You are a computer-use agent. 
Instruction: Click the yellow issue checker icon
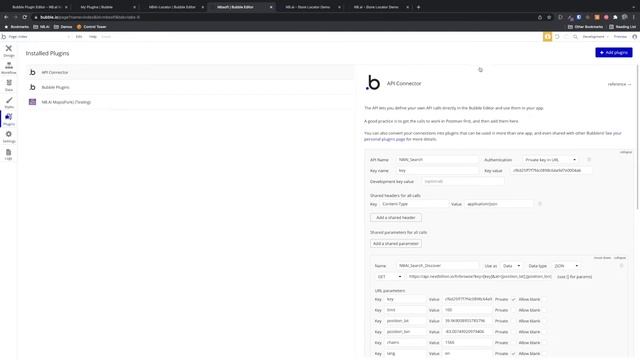(547, 37)
